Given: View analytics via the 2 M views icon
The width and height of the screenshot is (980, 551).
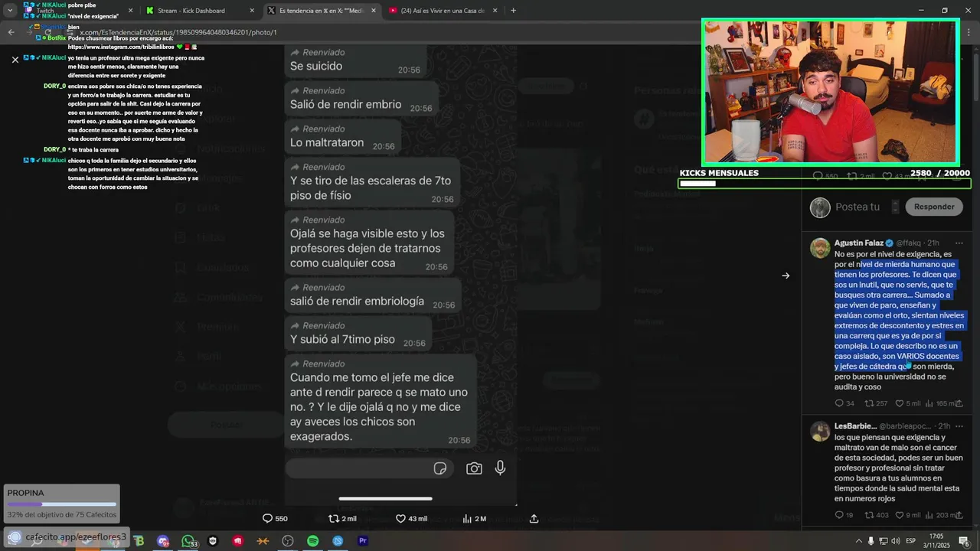Looking at the screenshot, I should (474, 518).
